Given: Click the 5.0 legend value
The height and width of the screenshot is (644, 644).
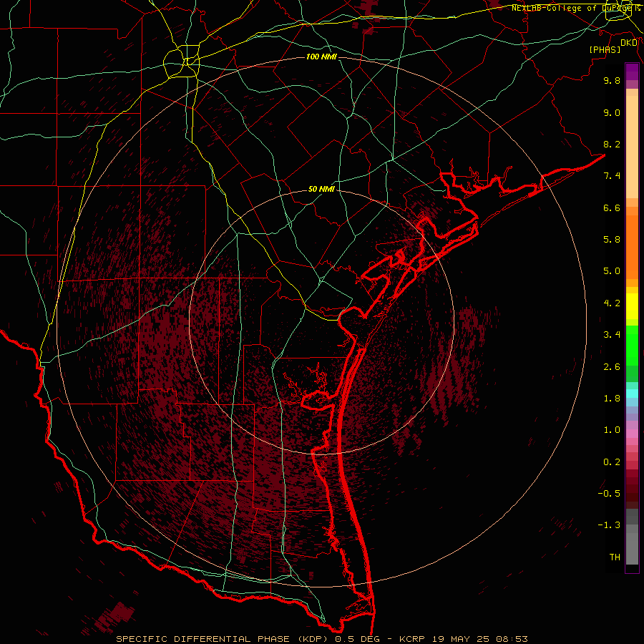Looking at the screenshot, I should (612, 271).
